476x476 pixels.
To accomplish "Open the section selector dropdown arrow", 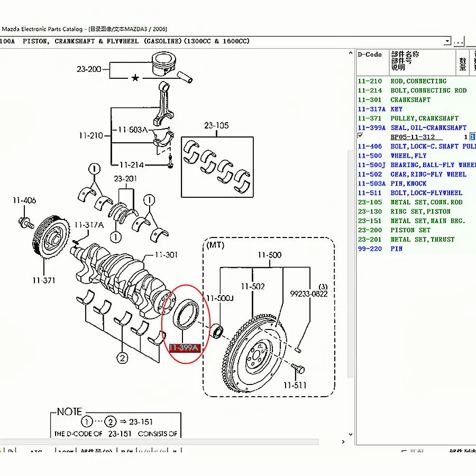I will [447, 41].
